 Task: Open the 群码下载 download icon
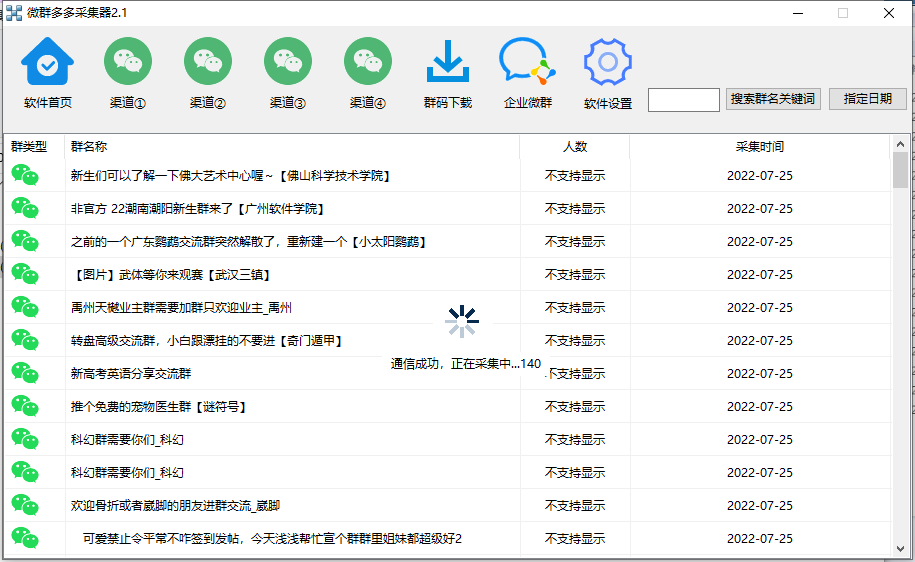pos(448,61)
